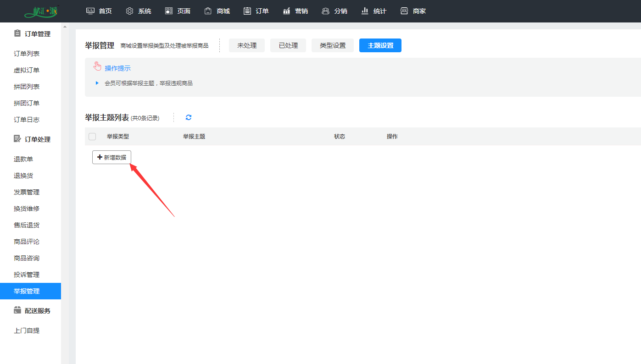This screenshot has height=364, width=641.
Task: Collapse the 操作提示 tip arrow
Action: 97,83
